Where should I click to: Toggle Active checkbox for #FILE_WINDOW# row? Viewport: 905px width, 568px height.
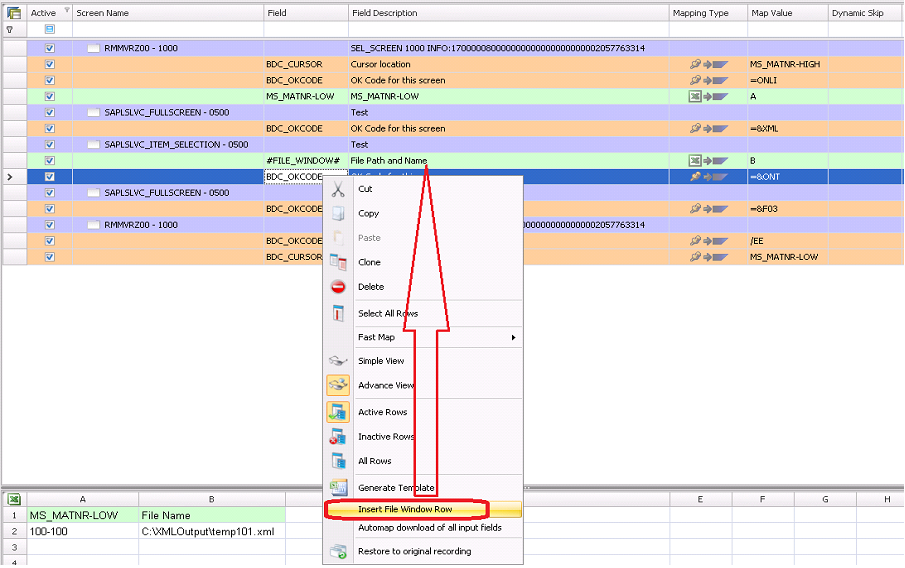point(50,161)
